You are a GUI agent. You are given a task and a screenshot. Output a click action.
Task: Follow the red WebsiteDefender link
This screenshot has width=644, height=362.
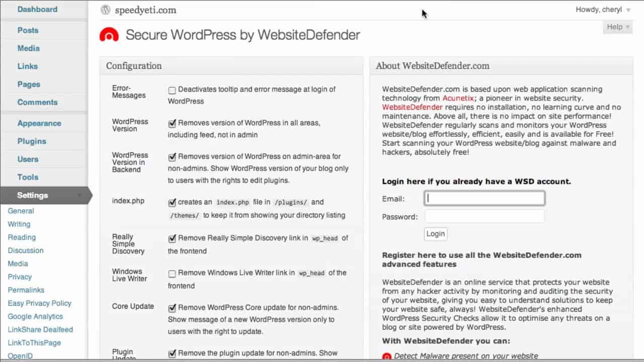point(412,107)
